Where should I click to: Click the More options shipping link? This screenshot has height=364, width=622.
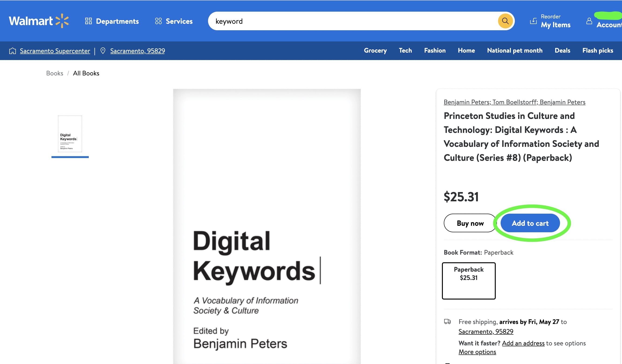(x=477, y=352)
